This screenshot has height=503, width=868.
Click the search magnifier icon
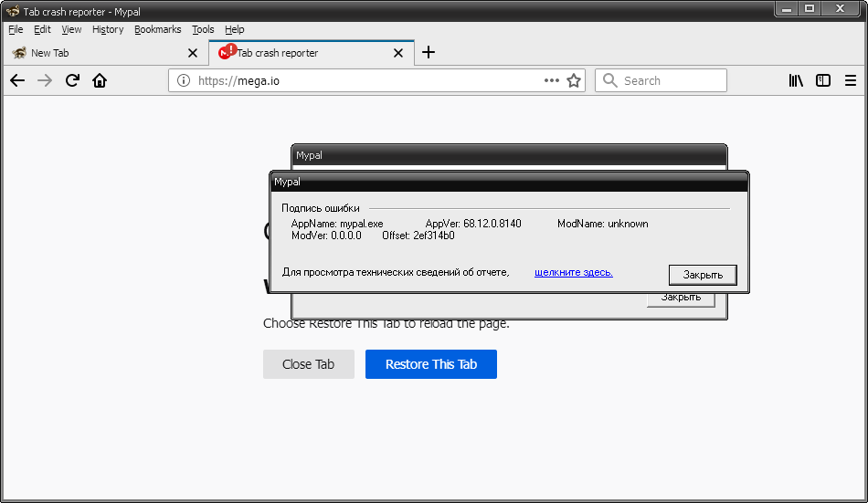point(610,80)
